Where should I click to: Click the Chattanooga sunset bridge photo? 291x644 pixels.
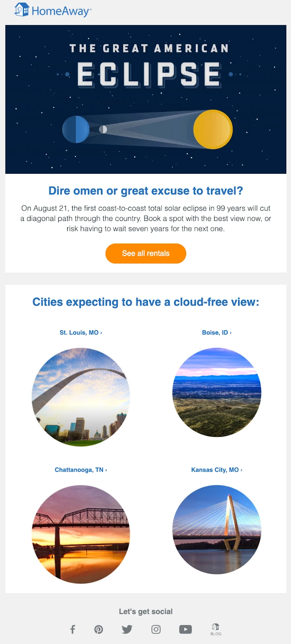pos(81,534)
